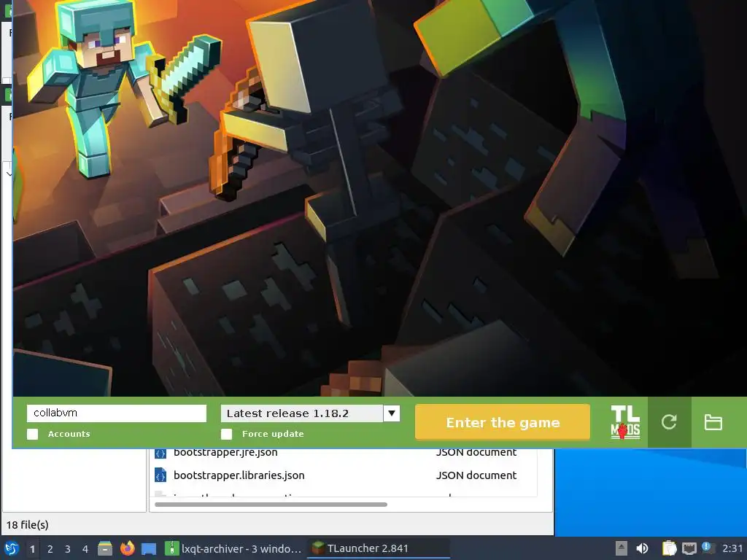Click the taskbar clock 2:31
The width and height of the screenshot is (747, 560).
point(732,548)
